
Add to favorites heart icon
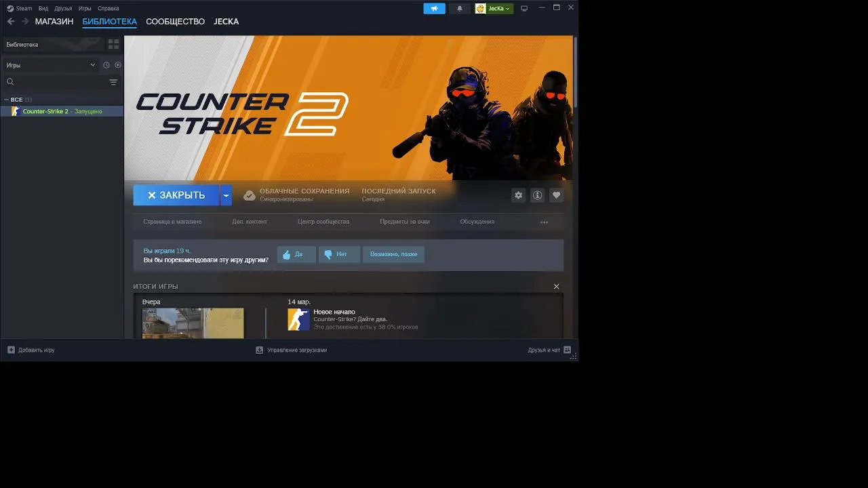557,195
